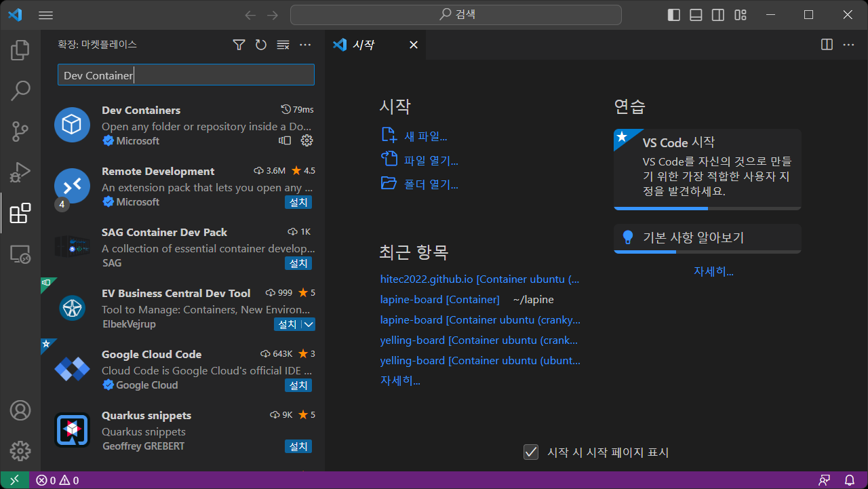Open yelling-board [Container ubuntu (crank...
The width and height of the screenshot is (868, 489).
tap(479, 340)
